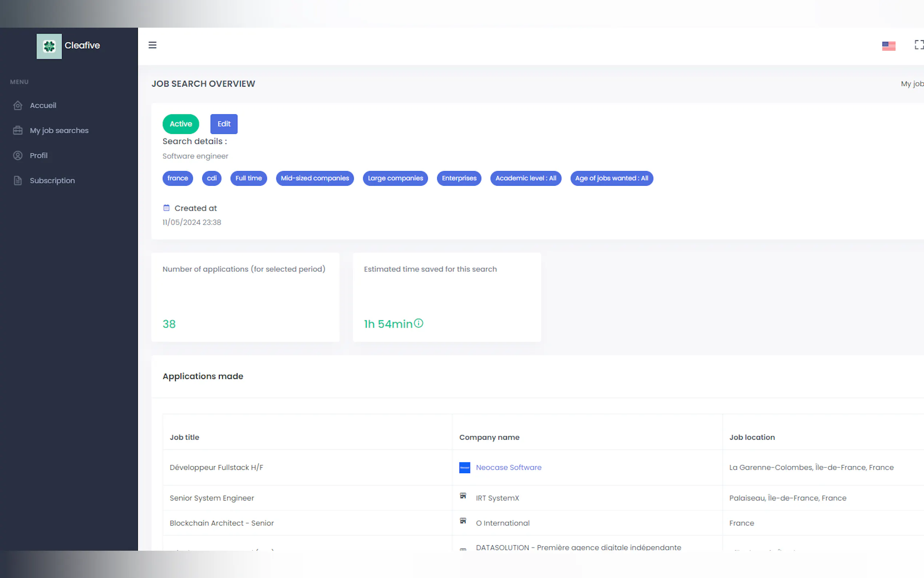The height and width of the screenshot is (578, 924).
Task: Click the My job breadcrumb link
Action: [912, 84]
